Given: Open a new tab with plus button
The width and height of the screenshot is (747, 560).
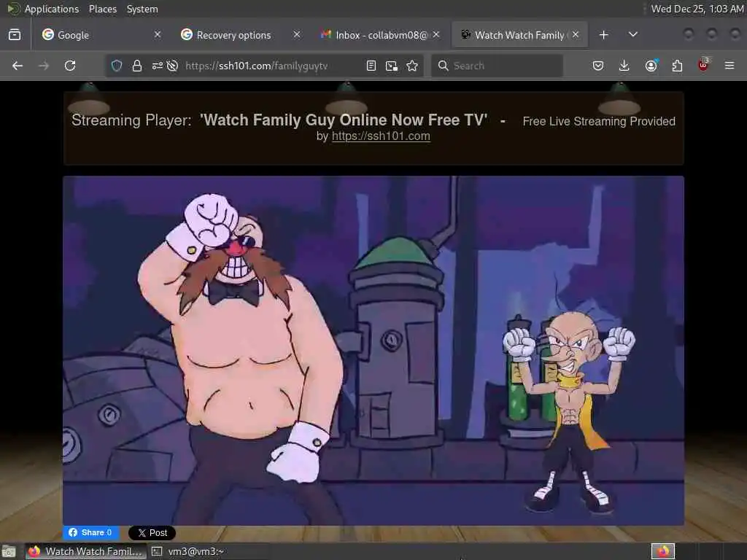Looking at the screenshot, I should click(603, 35).
